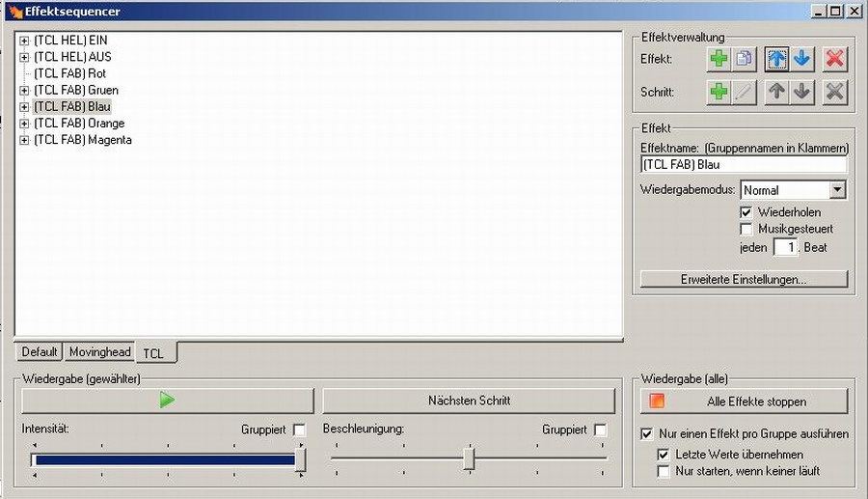Enable the Musikgesteuert checkbox
This screenshot has height=499, width=868.
tap(746, 229)
